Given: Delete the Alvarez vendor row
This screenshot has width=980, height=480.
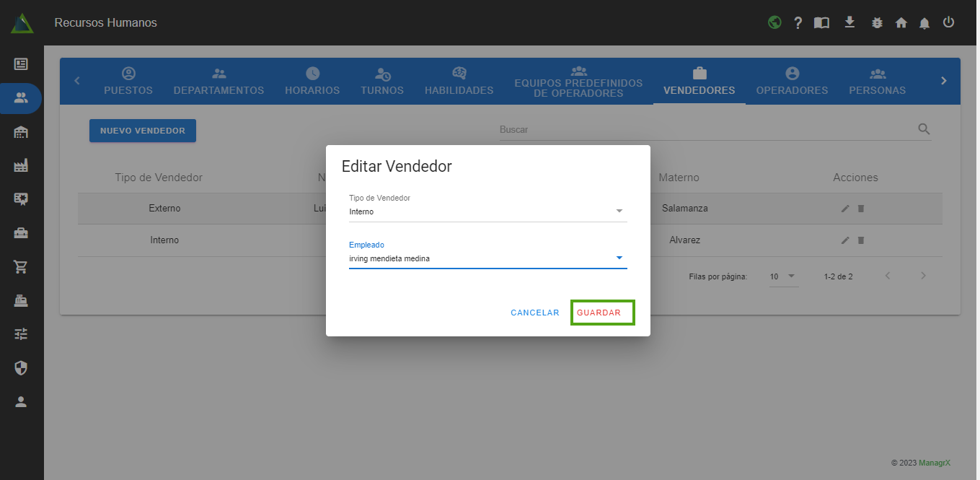Looking at the screenshot, I should tap(860, 240).
